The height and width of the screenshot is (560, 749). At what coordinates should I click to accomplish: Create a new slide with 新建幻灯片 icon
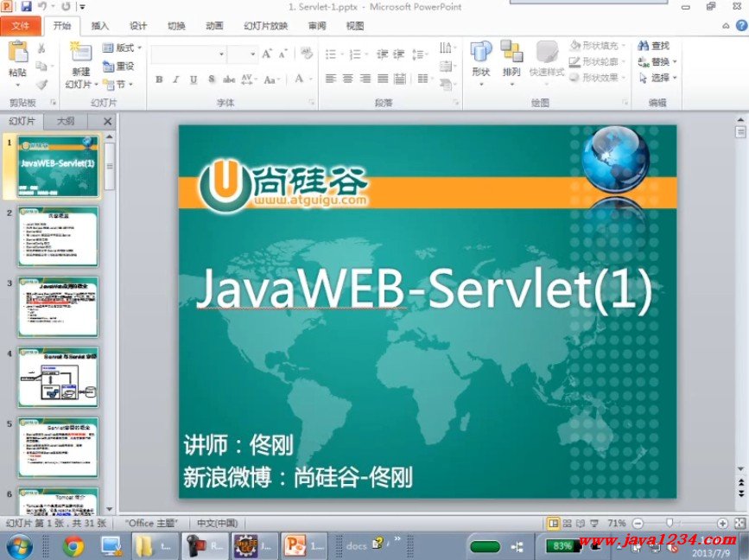tap(80, 53)
